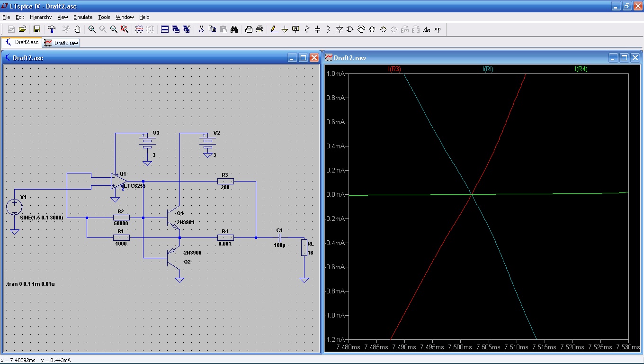Click the .tran 0 0.1 1m 0.01u directive
This screenshot has height=364, width=644.
(x=30, y=284)
